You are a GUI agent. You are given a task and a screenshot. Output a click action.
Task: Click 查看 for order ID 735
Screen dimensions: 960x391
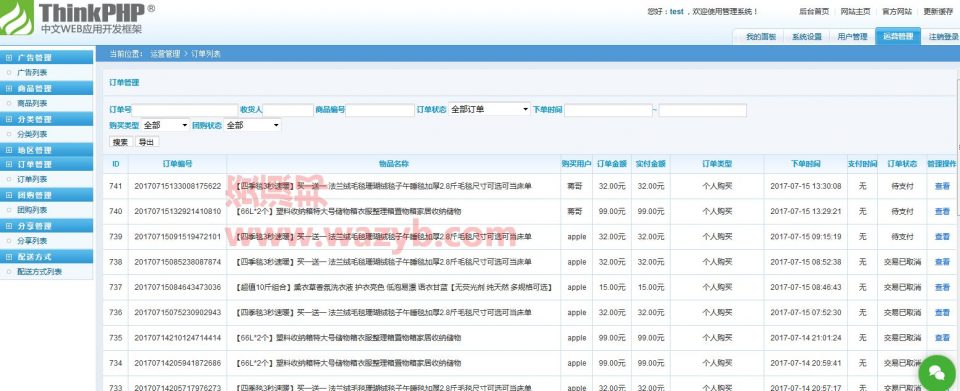(942, 338)
